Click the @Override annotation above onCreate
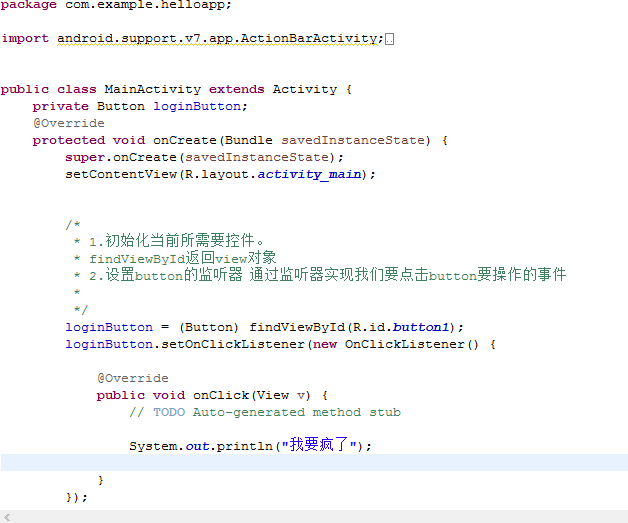This screenshot has height=523, width=628. [68, 123]
